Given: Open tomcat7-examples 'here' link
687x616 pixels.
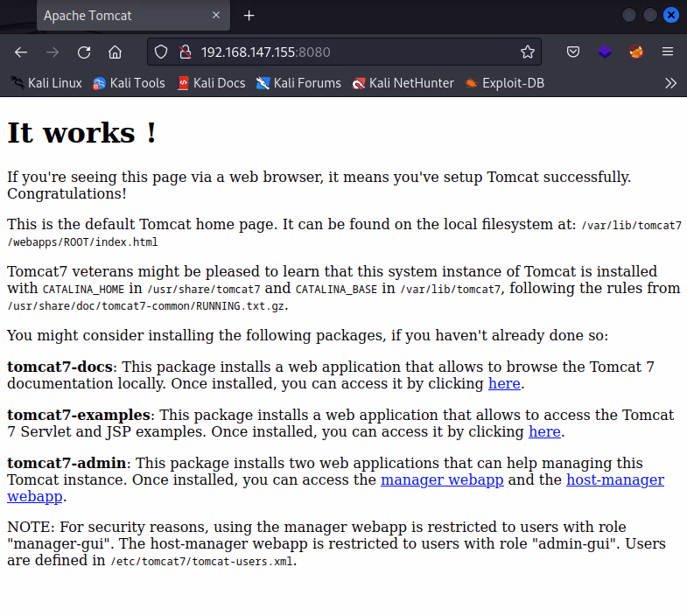Looking at the screenshot, I should pos(544,432).
